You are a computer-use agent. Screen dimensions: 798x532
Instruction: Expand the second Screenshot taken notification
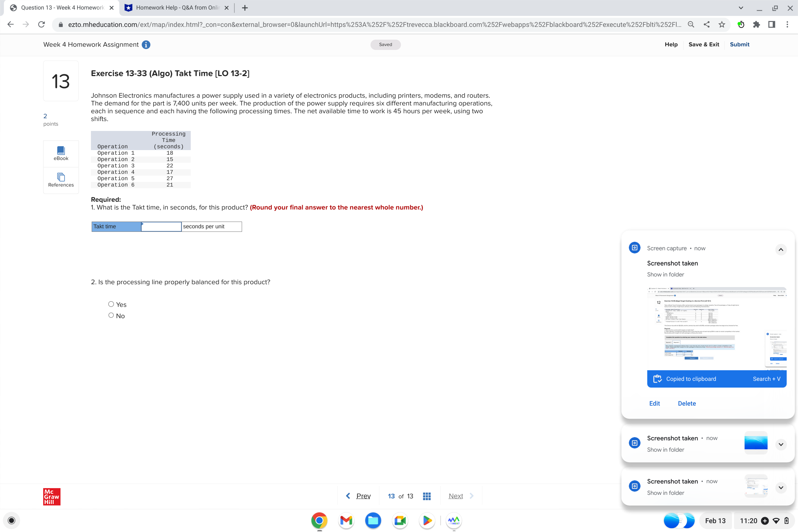pyautogui.click(x=781, y=445)
